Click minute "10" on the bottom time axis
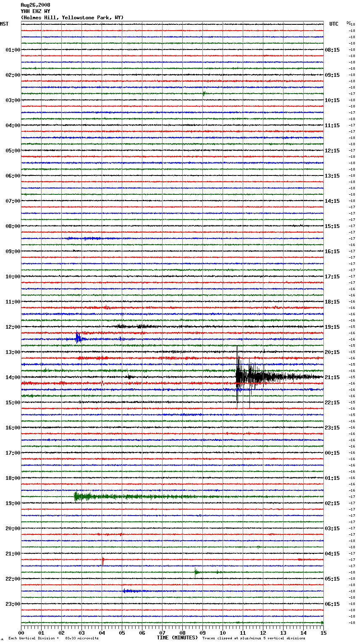Image resolution: width=357 pixels, height=644 pixels. [223, 633]
